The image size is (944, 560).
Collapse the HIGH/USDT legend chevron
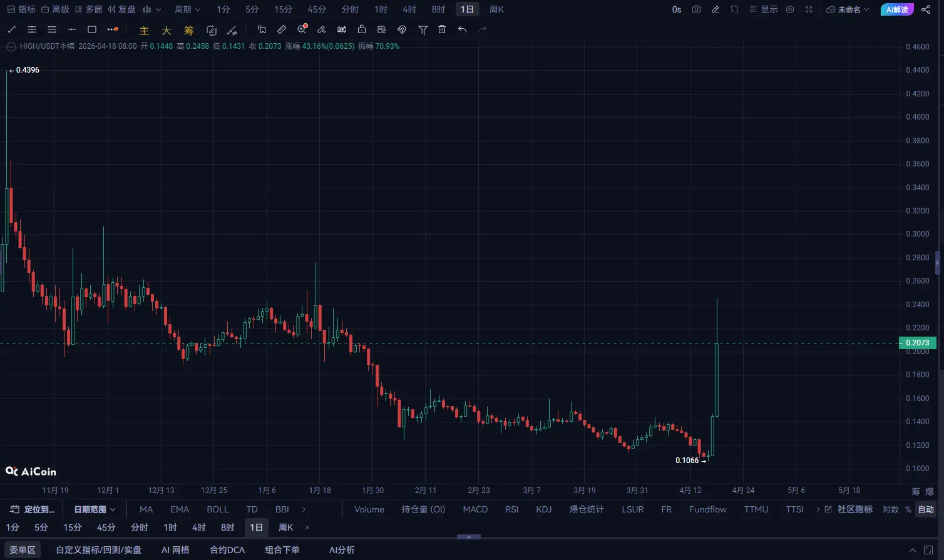[11, 46]
